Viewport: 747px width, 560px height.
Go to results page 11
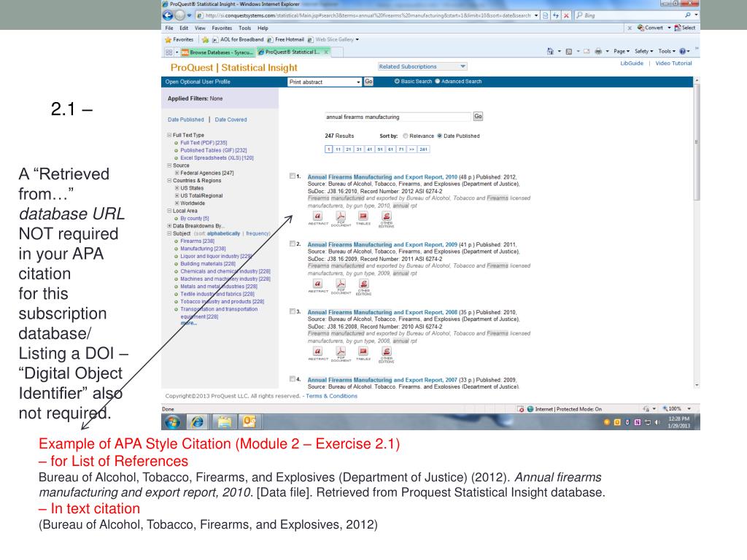pyautogui.click(x=338, y=149)
